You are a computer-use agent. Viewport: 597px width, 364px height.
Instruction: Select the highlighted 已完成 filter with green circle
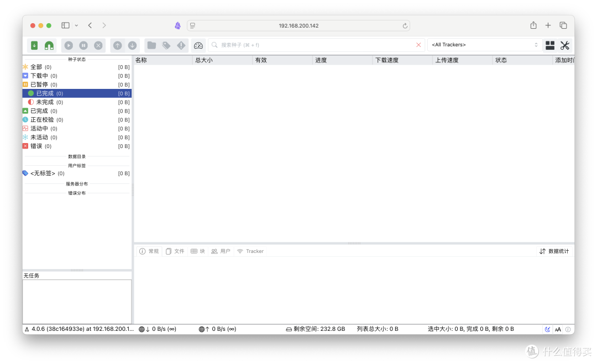[76, 93]
